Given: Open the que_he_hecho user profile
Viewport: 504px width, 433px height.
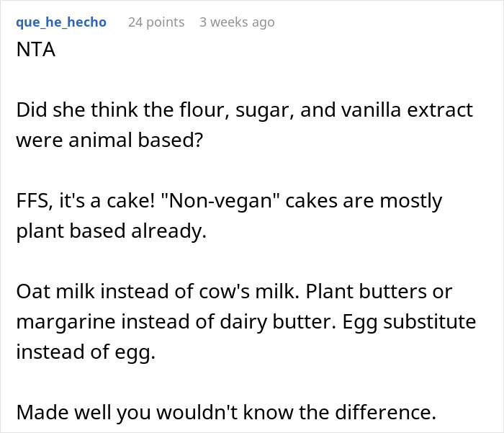Looking at the screenshot, I should tap(61, 22).
